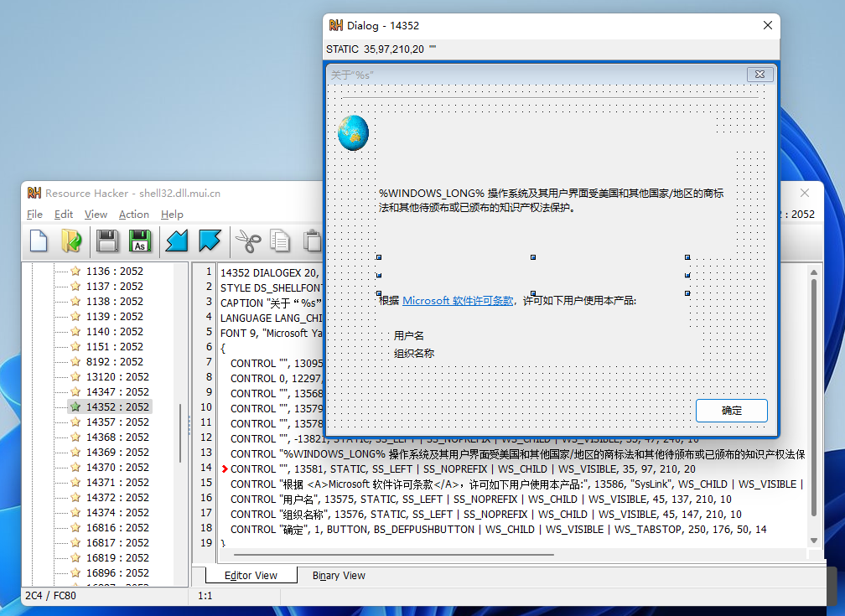
Task: Click the RH icon in the Dialog - 14352 titlebar
Action: [x=337, y=25]
